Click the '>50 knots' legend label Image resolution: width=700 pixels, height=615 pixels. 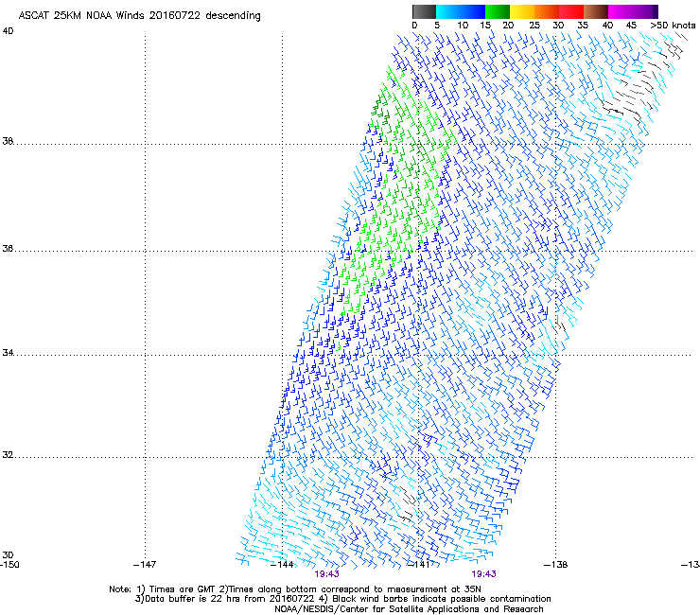(673, 26)
